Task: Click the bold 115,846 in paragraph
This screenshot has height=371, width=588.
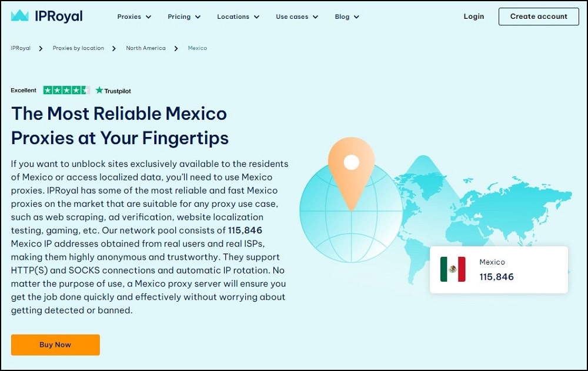Action: coord(245,230)
